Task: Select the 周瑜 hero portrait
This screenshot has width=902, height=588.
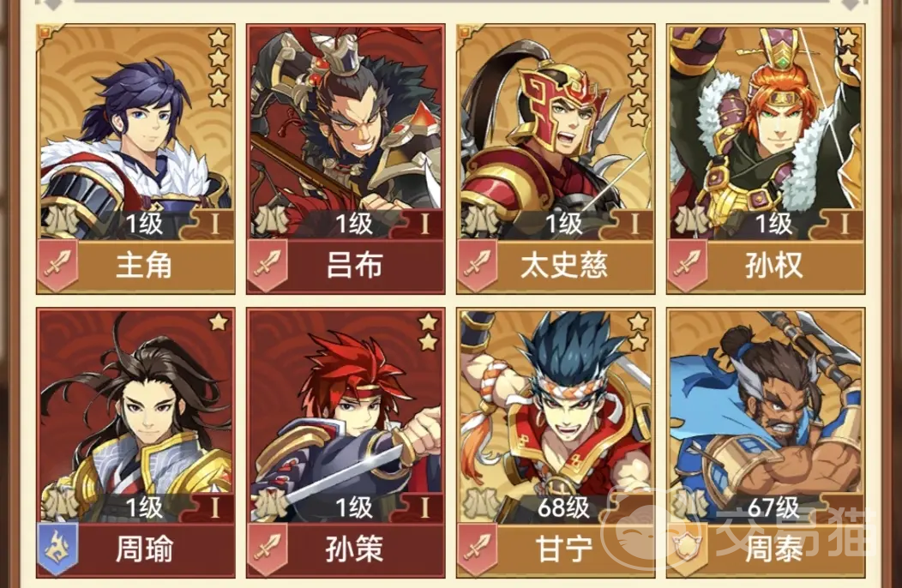Action: pyautogui.click(x=135, y=416)
